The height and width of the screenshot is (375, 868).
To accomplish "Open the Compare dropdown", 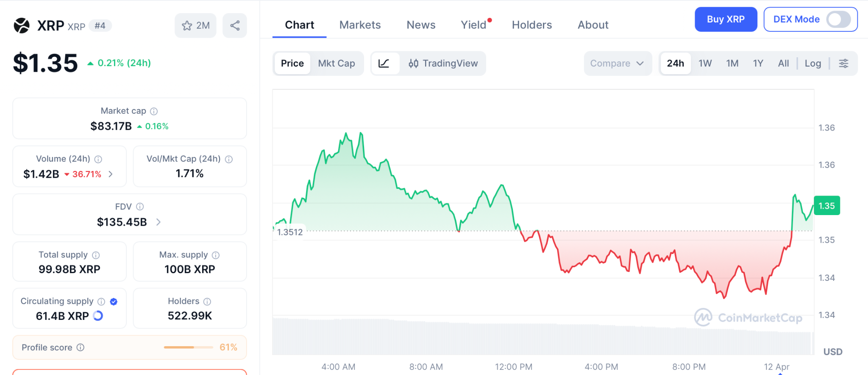I will (x=617, y=64).
